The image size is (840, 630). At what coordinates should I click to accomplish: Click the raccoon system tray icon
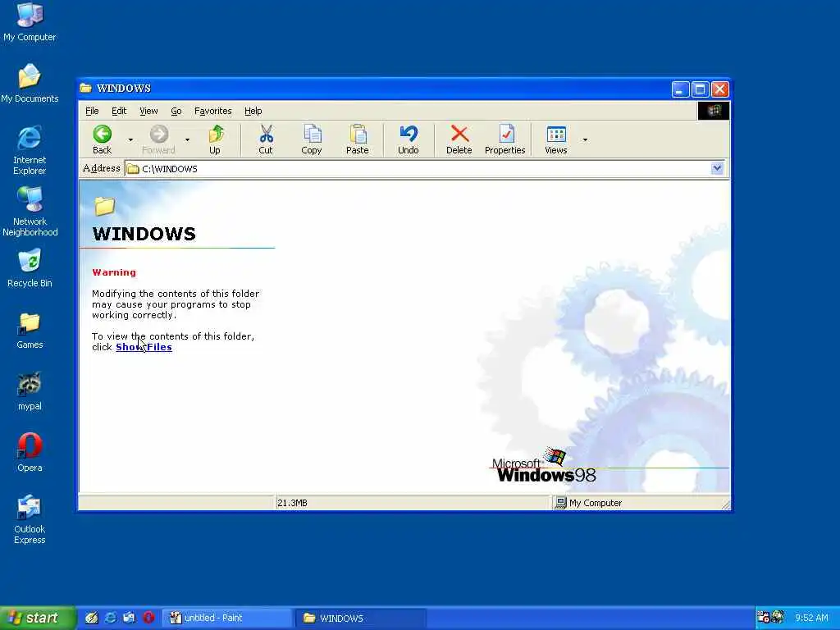778,617
